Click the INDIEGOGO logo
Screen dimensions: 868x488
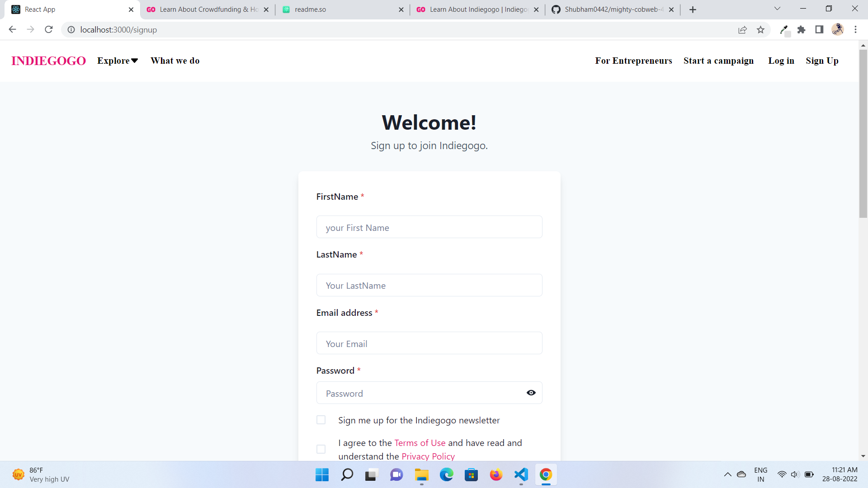point(48,61)
